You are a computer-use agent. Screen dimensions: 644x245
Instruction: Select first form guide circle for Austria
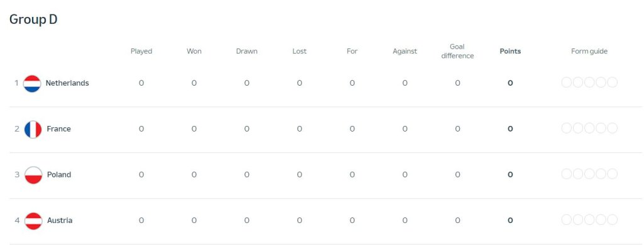tap(567, 220)
